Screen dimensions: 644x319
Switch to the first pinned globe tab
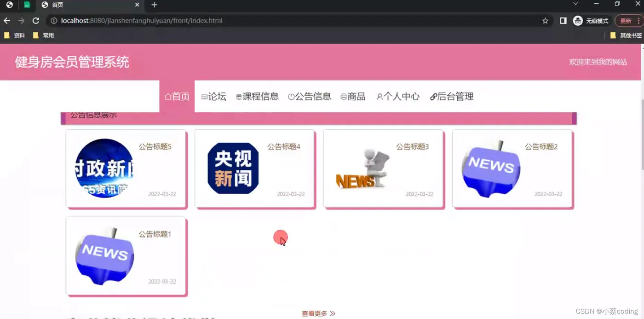click(9, 5)
